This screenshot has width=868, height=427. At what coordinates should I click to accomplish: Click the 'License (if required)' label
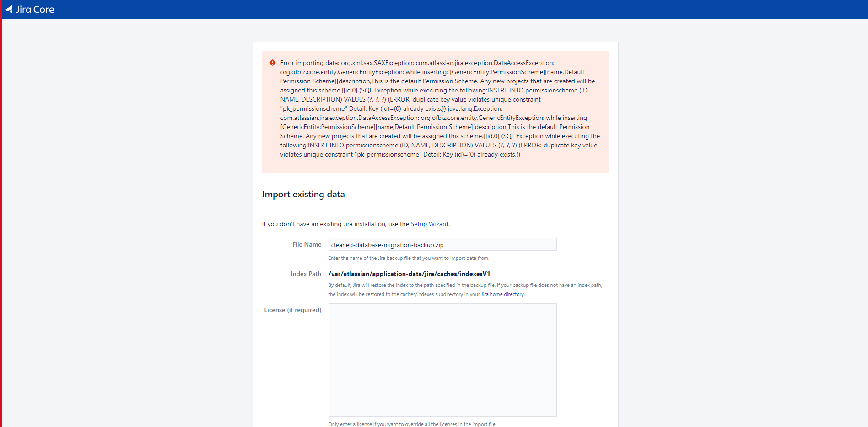292,310
